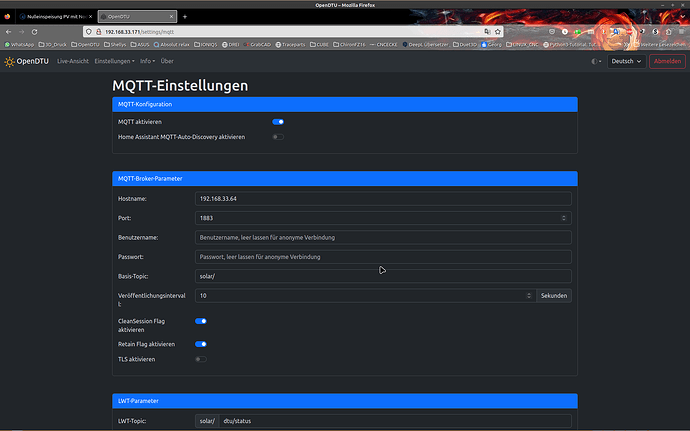The height and width of the screenshot is (431, 690).
Task: Open the WhatsApp bookmark
Action: [19, 44]
